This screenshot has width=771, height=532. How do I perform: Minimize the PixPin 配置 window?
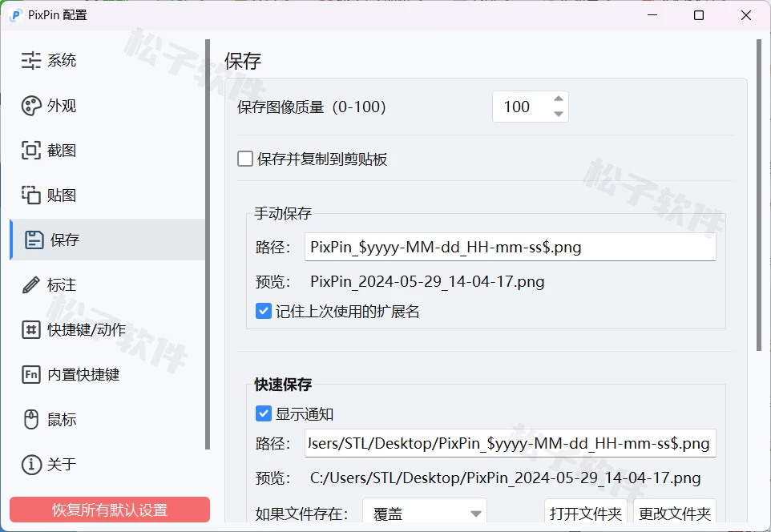(652, 15)
